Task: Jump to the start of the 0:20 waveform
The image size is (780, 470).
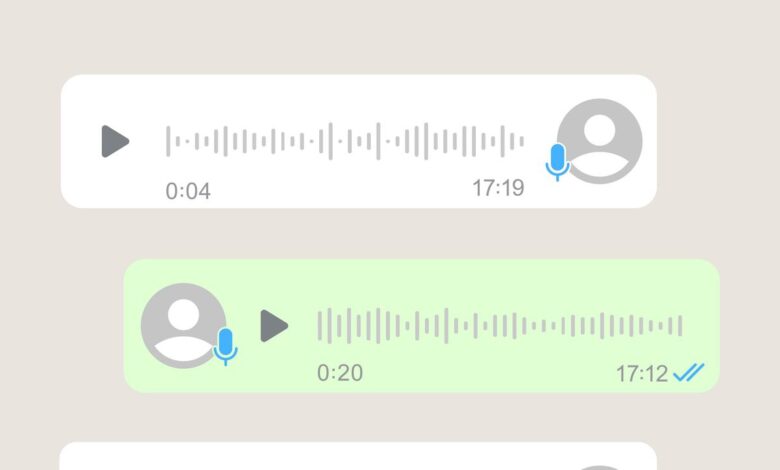Action: coord(320,326)
